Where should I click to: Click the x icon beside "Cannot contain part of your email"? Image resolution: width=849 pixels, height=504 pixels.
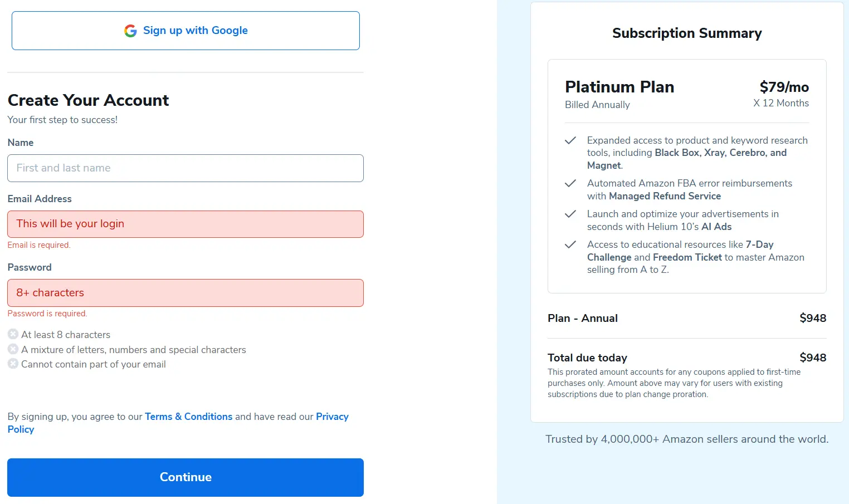(13, 364)
